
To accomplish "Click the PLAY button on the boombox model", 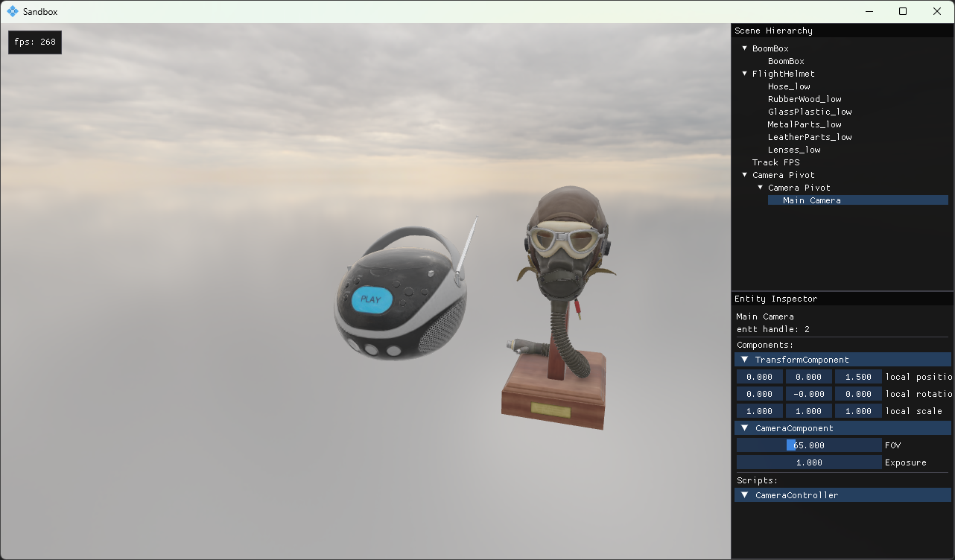I will [x=370, y=299].
